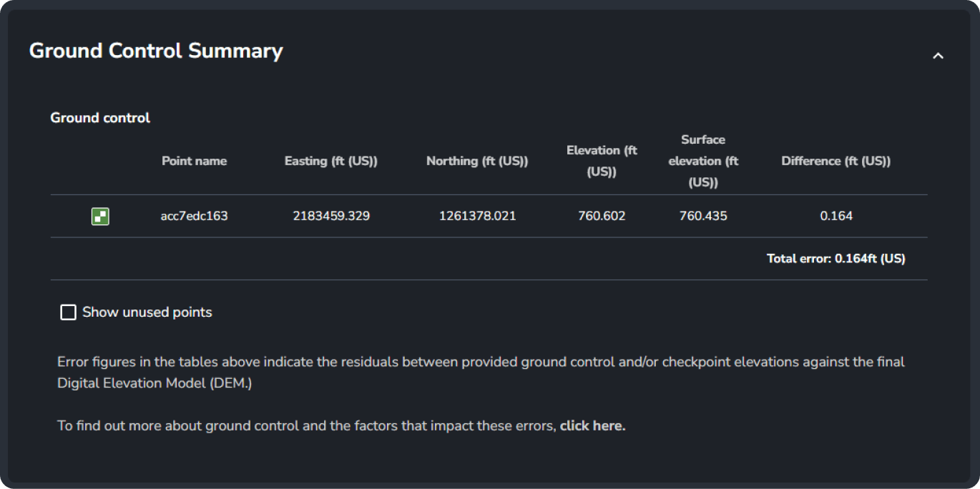Open the "click here" ground control link
The height and width of the screenshot is (489, 980).
pyautogui.click(x=592, y=426)
